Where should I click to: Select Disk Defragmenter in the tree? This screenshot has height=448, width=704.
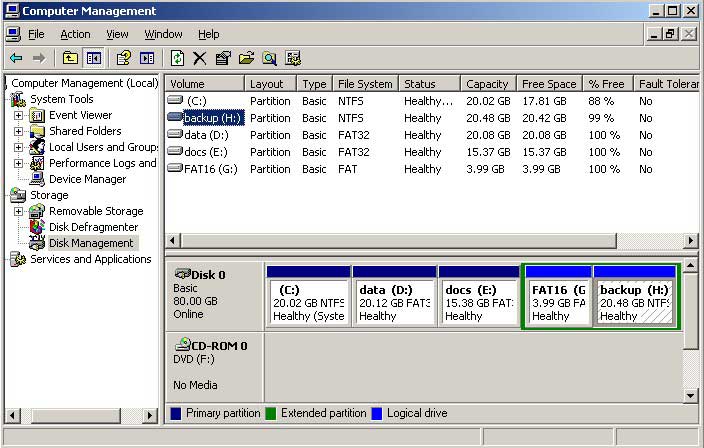[93, 227]
